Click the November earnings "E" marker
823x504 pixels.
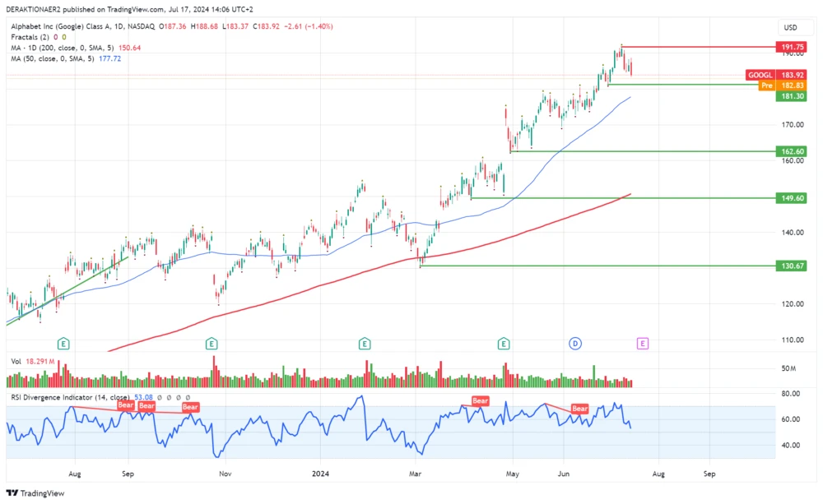[211, 344]
